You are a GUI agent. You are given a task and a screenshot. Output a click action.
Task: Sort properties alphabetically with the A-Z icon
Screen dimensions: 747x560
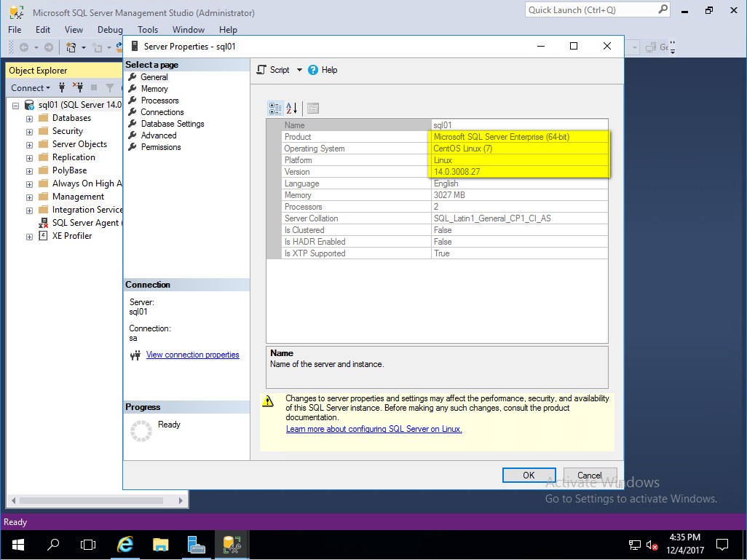290,108
